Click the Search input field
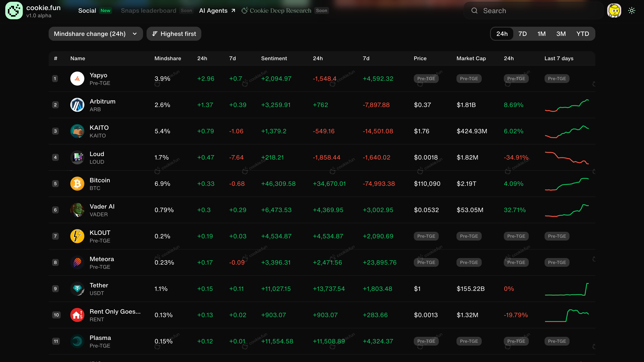The width and height of the screenshot is (644, 362). 533,11
